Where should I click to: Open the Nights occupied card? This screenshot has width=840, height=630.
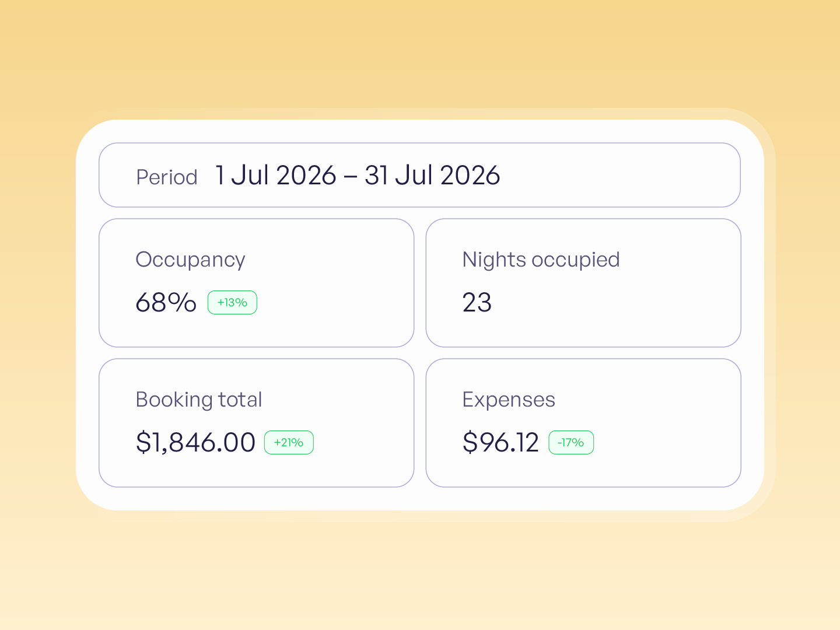(x=583, y=283)
